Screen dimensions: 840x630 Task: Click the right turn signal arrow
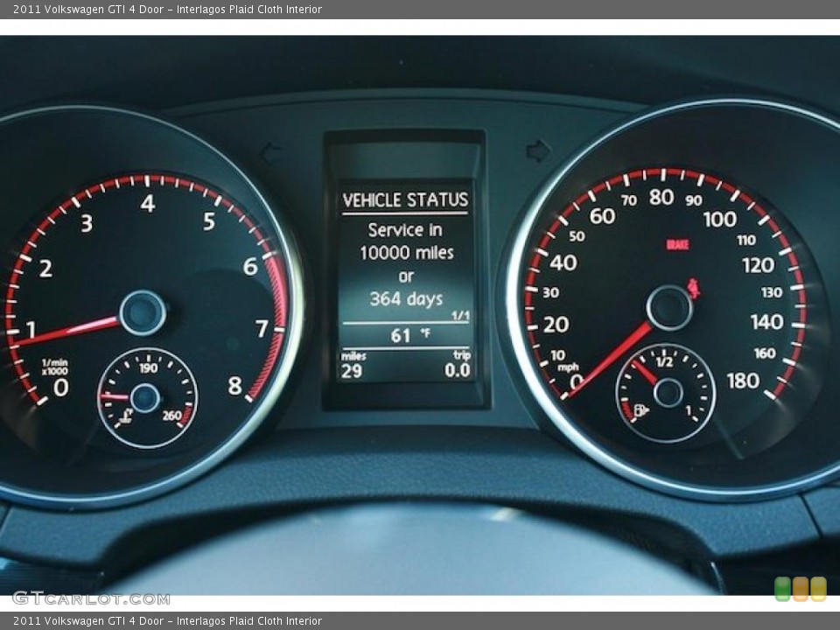(538, 151)
